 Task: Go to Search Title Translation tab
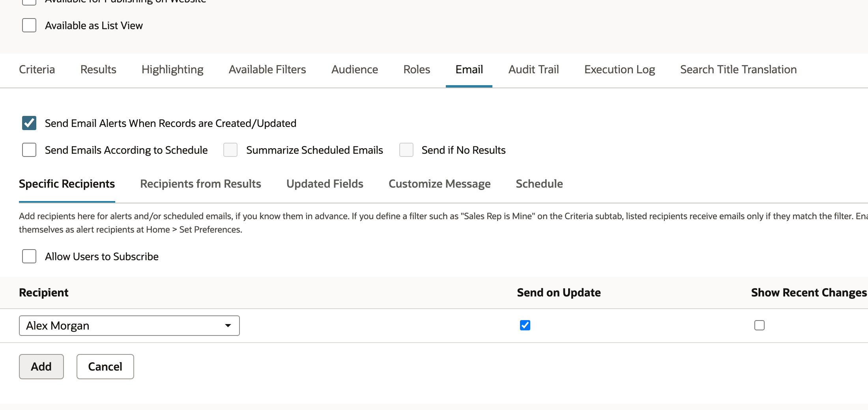click(x=739, y=69)
